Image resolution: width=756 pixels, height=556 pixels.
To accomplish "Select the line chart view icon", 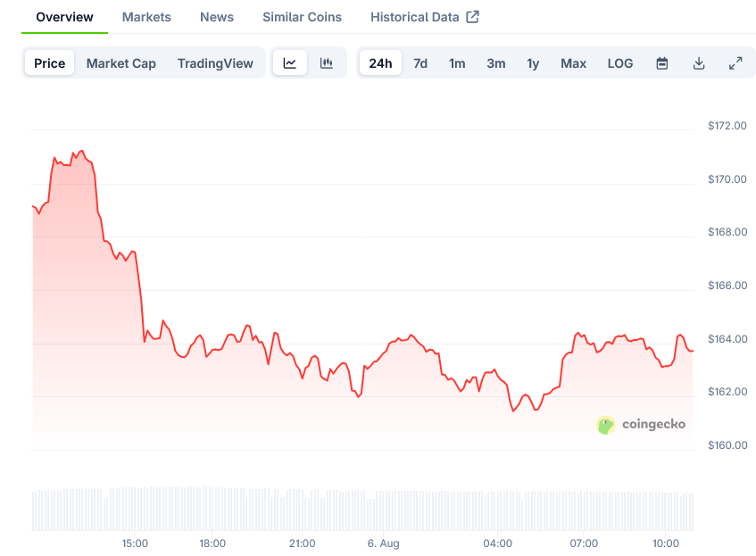I will click(x=290, y=63).
